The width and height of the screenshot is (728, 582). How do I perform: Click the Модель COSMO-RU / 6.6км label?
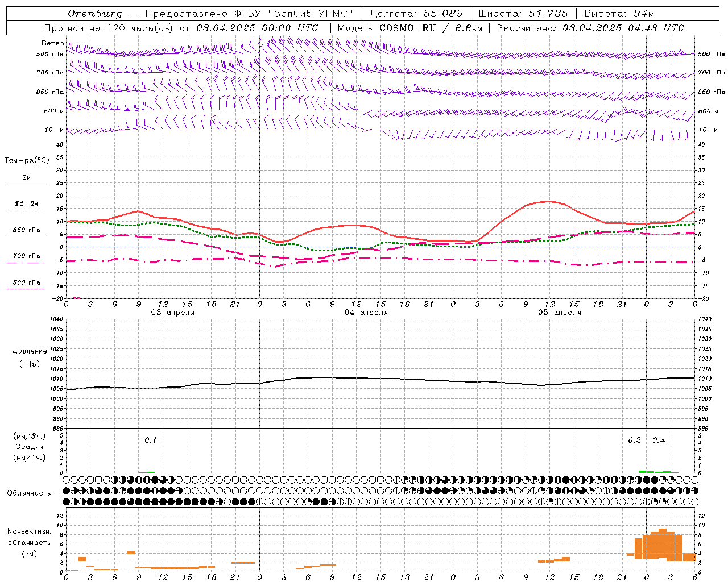point(409,28)
